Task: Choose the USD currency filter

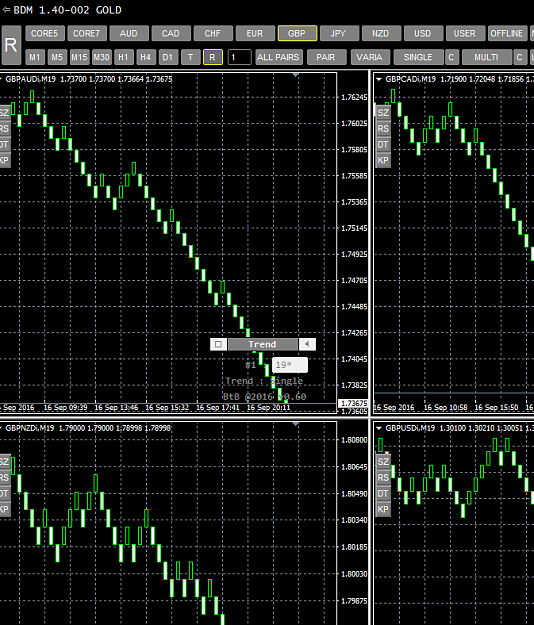Action: (423, 33)
